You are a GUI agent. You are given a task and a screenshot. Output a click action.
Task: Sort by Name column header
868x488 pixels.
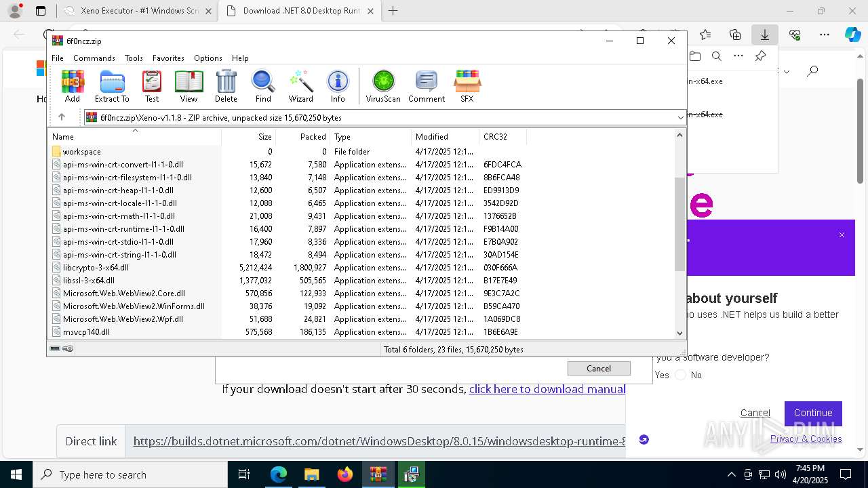point(134,136)
